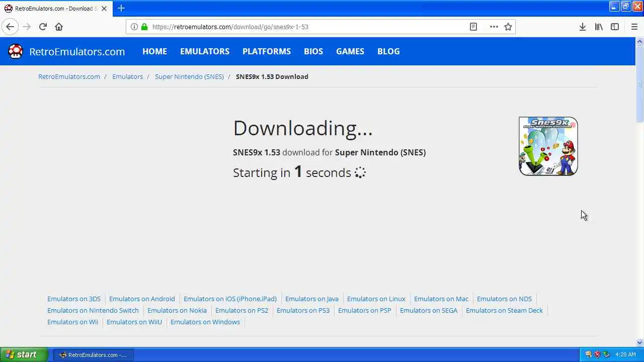
Task: Click the RetroEmulators.com header site title
Action: click(x=77, y=51)
